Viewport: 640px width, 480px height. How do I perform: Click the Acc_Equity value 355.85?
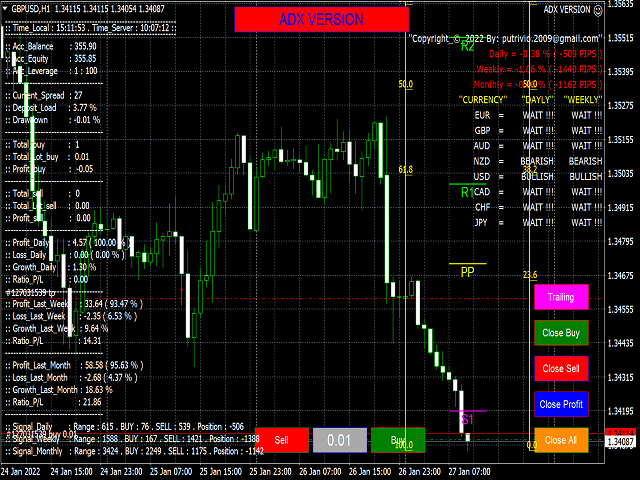85,58
